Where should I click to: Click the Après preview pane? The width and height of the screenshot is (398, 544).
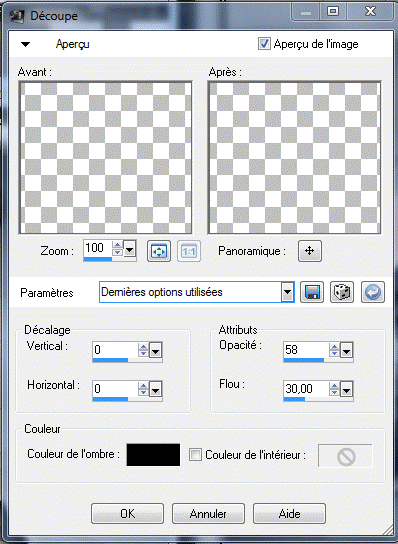[294, 158]
